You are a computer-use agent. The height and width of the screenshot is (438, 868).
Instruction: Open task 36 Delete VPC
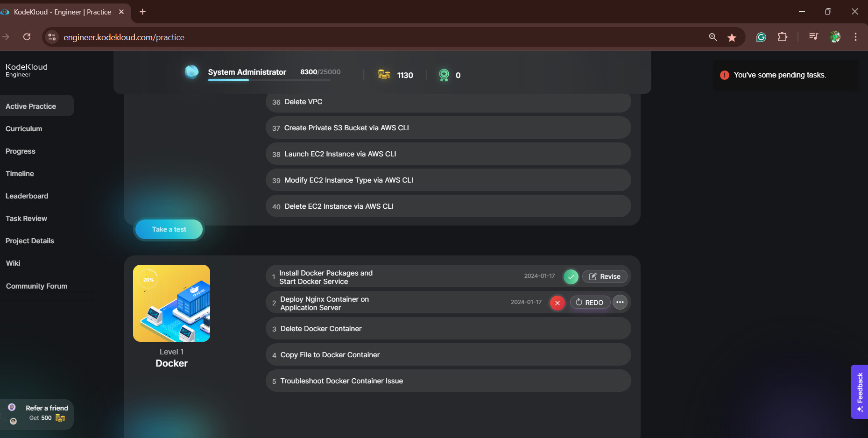click(x=448, y=102)
